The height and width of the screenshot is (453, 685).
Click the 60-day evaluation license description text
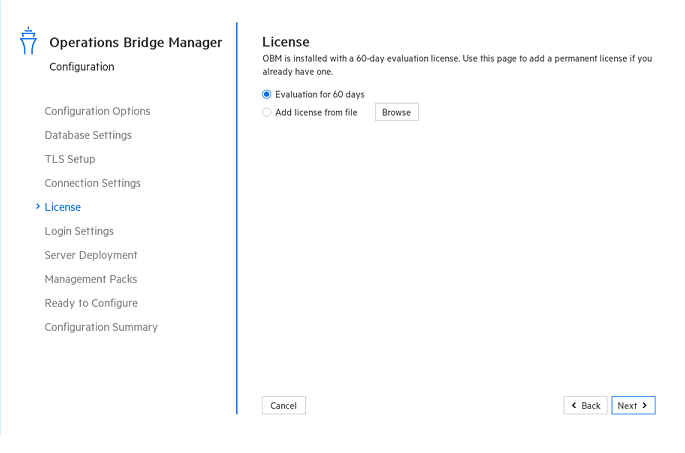[457, 65]
